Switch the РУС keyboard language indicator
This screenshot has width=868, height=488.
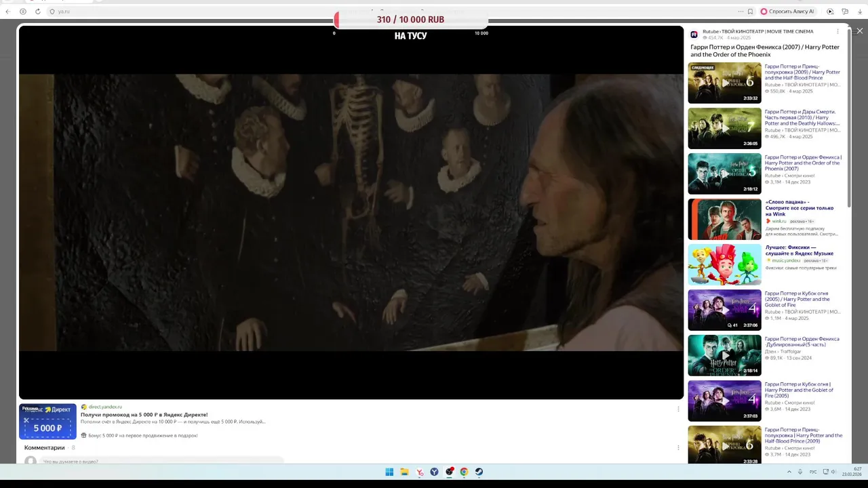point(813,472)
